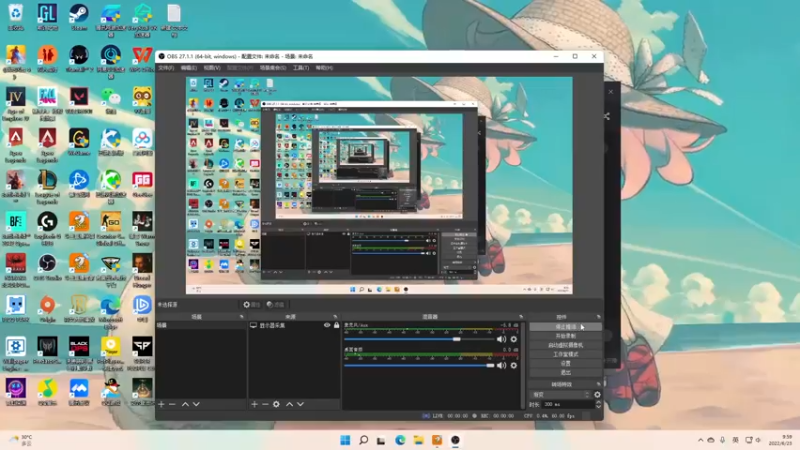Open Logitech G HUB desktop shortcut
Screen dimensions: 800x450
point(47,229)
